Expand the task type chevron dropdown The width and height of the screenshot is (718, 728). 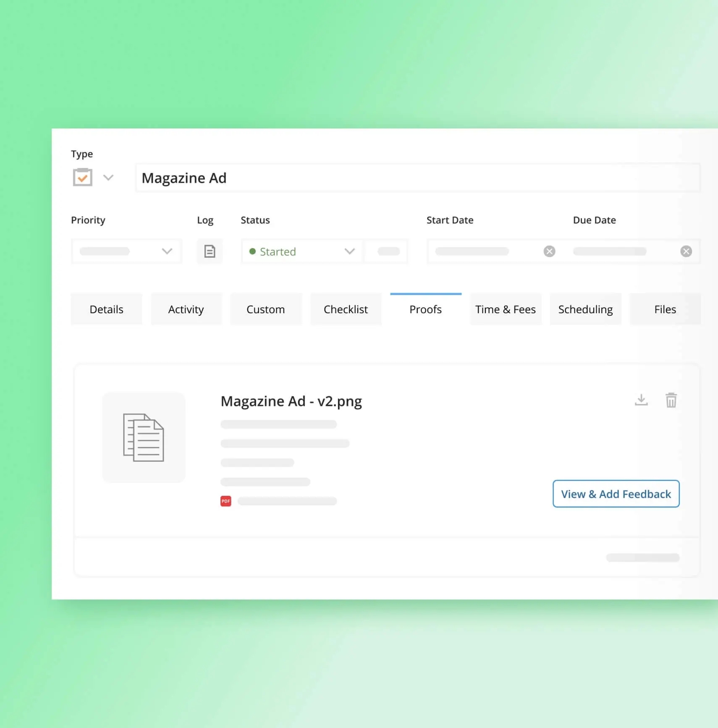click(109, 177)
